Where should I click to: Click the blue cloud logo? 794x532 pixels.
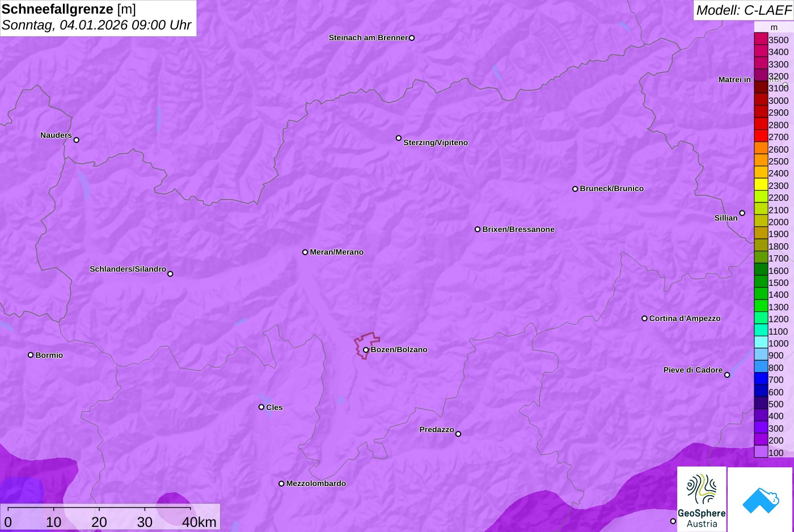[x=760, y=499]
